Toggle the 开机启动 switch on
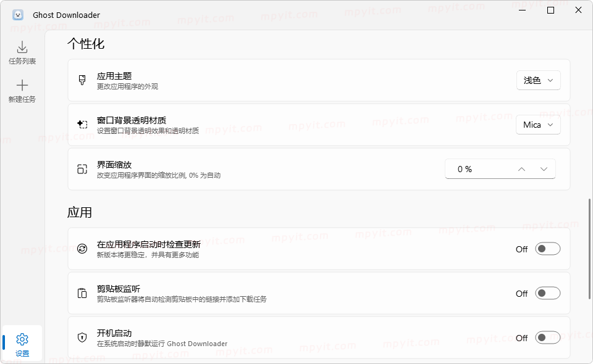The height and width of the screenshot is (364, 593). click(x=548, y=337)
